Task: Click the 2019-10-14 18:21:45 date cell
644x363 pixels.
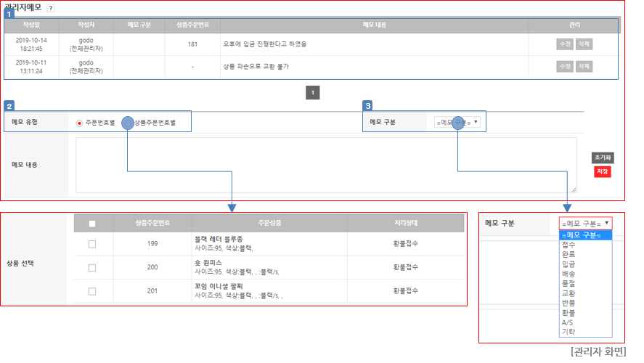Action: [31, 44]
